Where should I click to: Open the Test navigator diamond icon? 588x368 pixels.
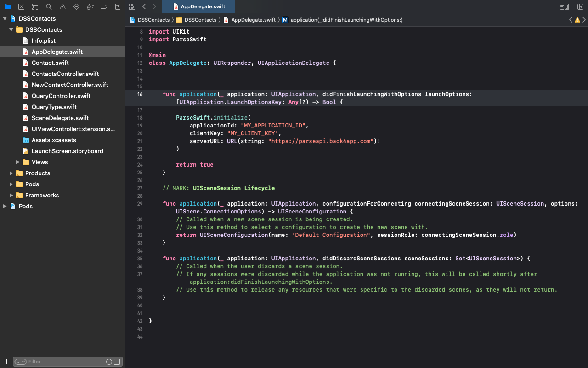(76, 6)
